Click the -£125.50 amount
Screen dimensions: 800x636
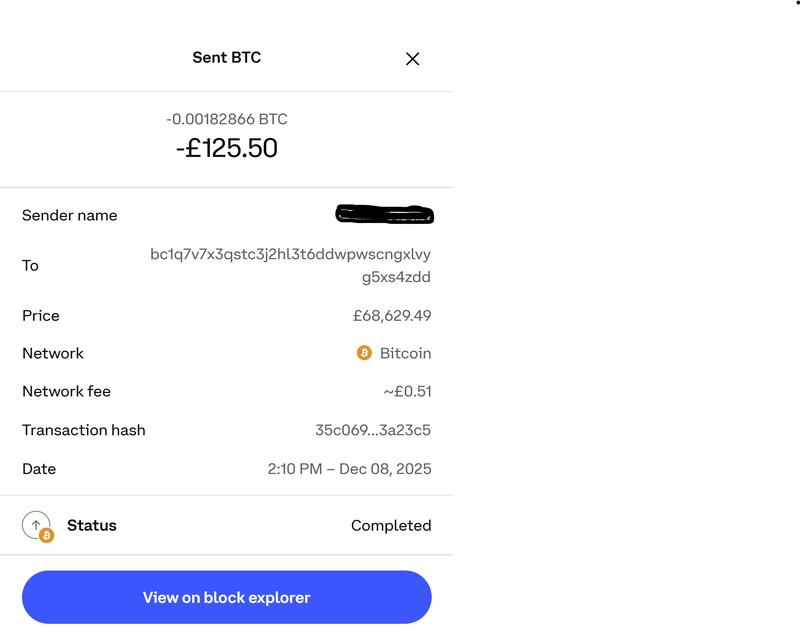pos(227,148)
